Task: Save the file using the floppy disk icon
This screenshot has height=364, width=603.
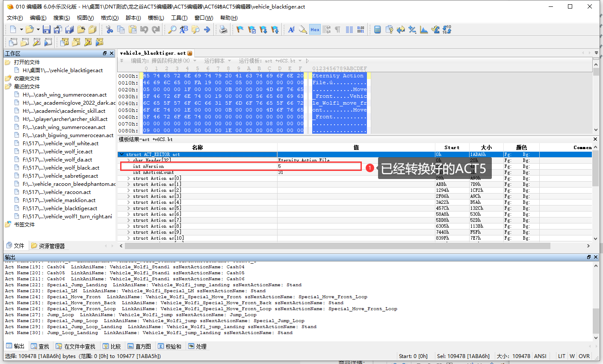Action: pos(47,29)
